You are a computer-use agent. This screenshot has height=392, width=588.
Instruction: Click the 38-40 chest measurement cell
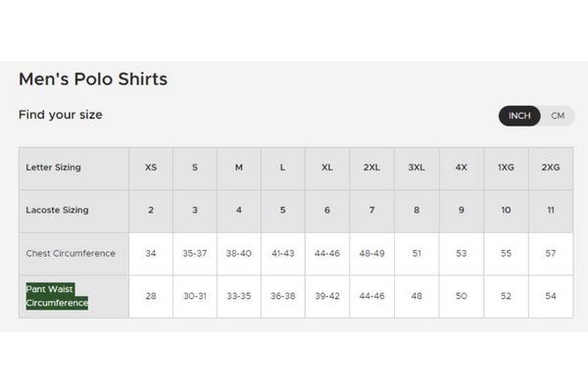tap(238, 253)
